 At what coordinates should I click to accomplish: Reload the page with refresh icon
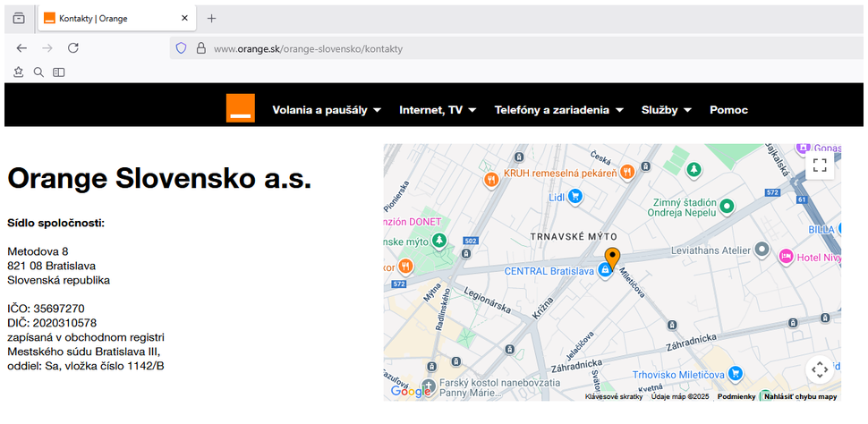click(73, 48)
